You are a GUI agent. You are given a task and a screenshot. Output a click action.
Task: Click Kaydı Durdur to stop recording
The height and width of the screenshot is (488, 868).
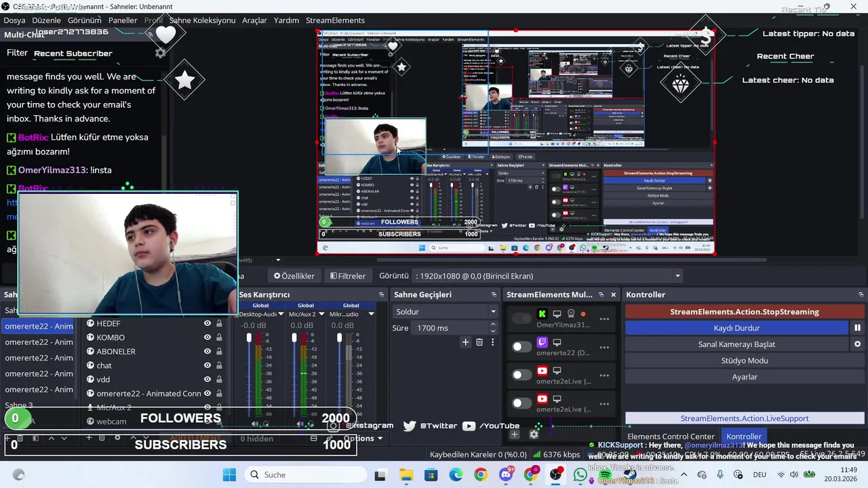click(x=736, y=328)
